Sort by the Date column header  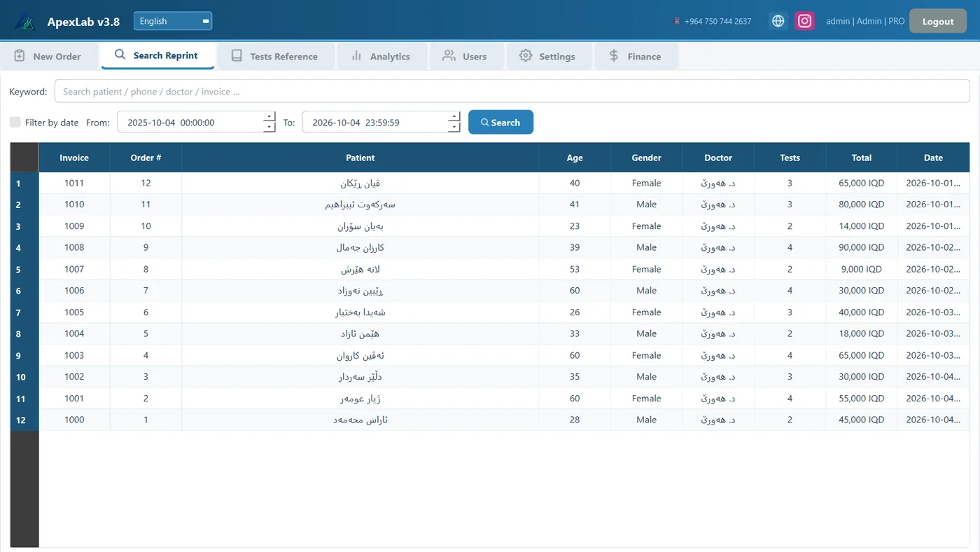pyautogui.click(x=933, y=158)
